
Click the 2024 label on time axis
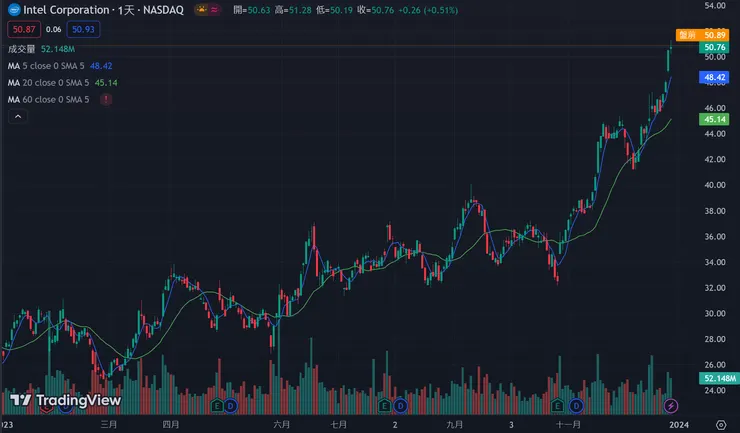click(x=679, y=425)
